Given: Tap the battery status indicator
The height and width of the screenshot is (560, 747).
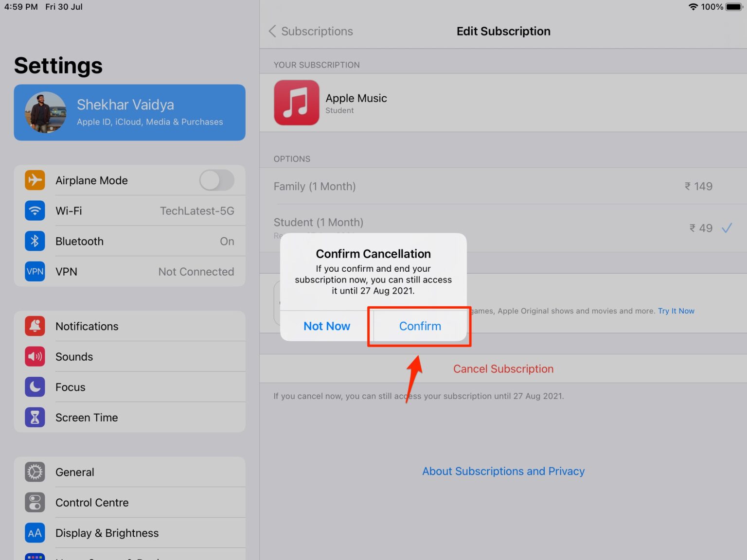Looking at the screenshot, I should click(x=734, y=7).
